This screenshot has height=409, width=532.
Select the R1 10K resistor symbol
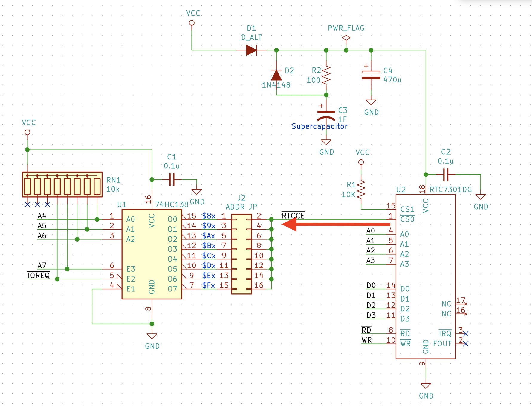(361, 189)
